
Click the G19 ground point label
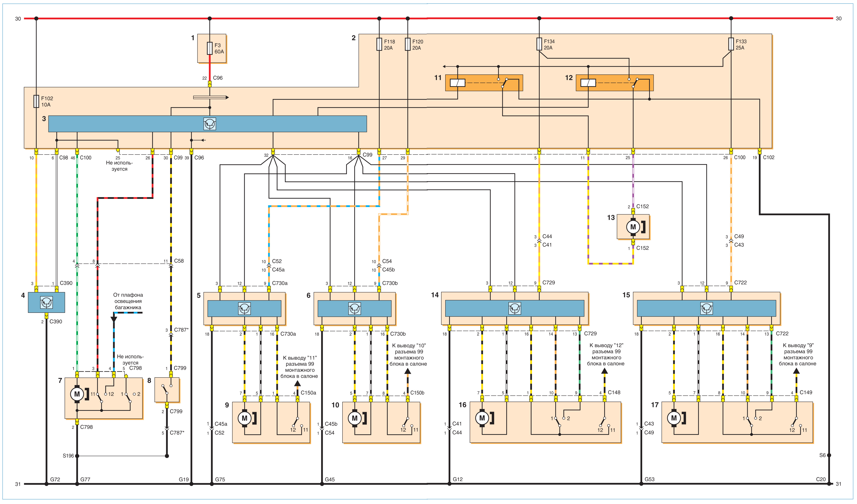pos(184,479)
